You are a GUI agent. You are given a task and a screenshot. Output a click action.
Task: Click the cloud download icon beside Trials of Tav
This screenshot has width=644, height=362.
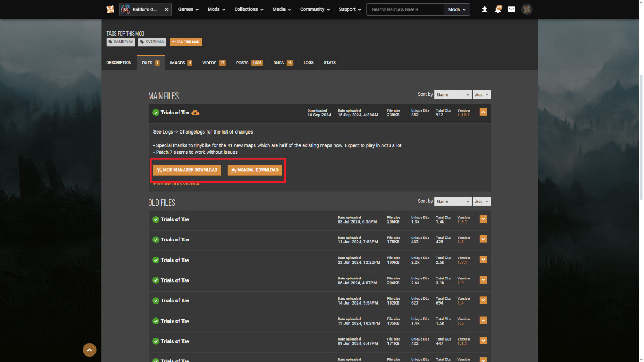pyautogui.click(x=195, y=113)
